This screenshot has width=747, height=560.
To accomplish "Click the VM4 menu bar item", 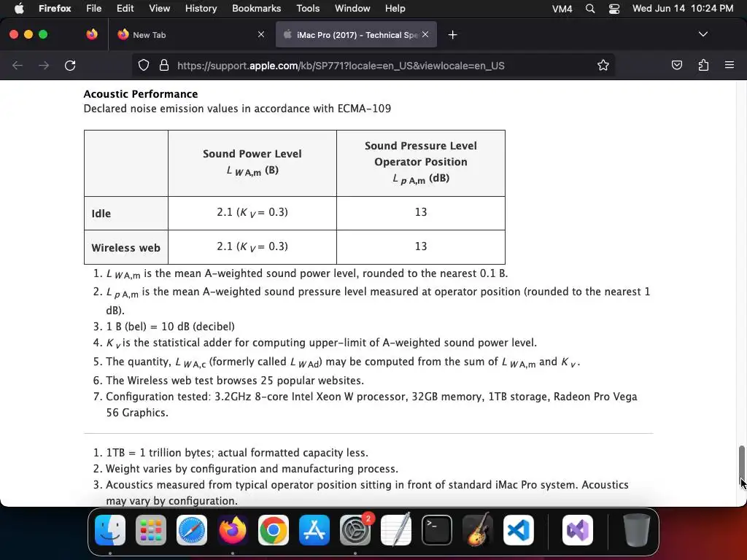I will [562, 9].
